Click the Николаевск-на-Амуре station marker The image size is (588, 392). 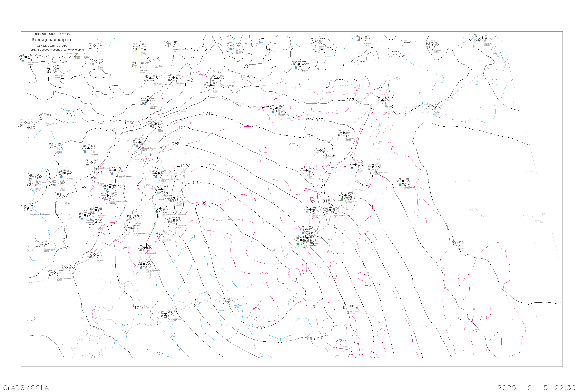159,173
